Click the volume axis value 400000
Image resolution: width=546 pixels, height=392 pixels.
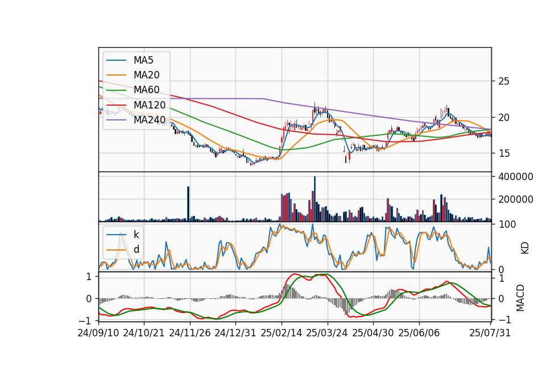516,177
